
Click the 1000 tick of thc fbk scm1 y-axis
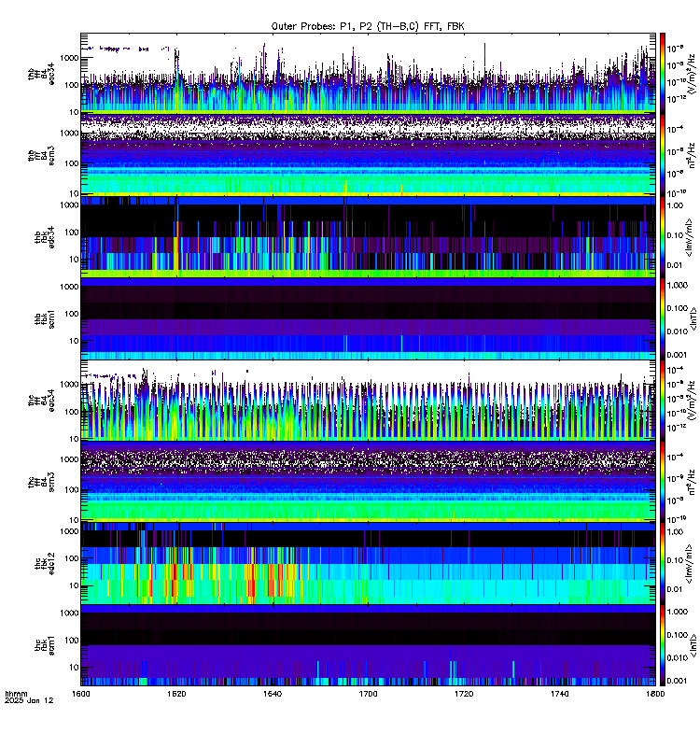(x=69, y=613)
